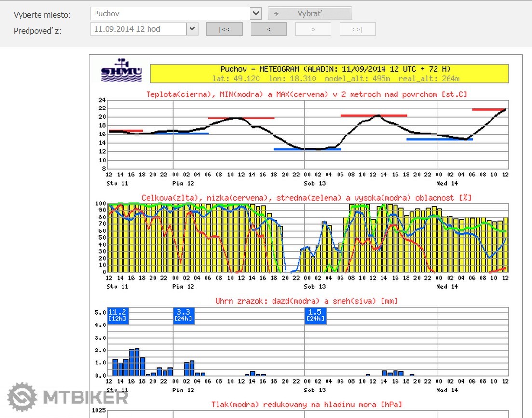The width and height of the screenshot is (532, 418).
Task: Open the Puchov city select field
Action: pos(170,13)
